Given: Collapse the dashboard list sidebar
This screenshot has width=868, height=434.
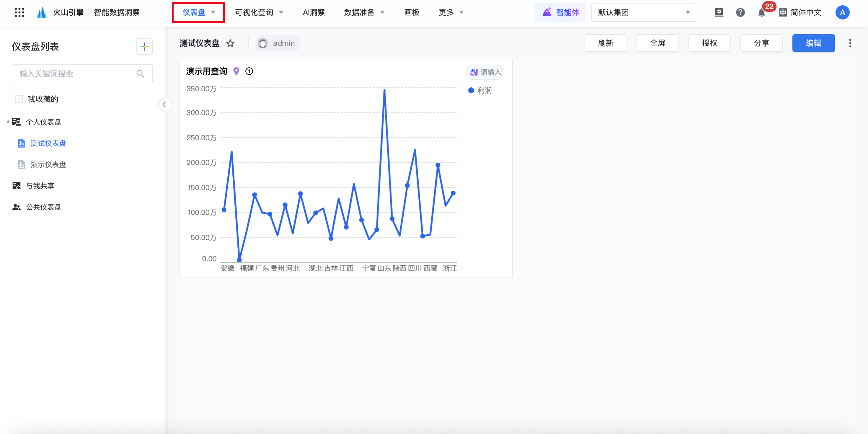Looking at the screenshot, I should click(164, 105).
